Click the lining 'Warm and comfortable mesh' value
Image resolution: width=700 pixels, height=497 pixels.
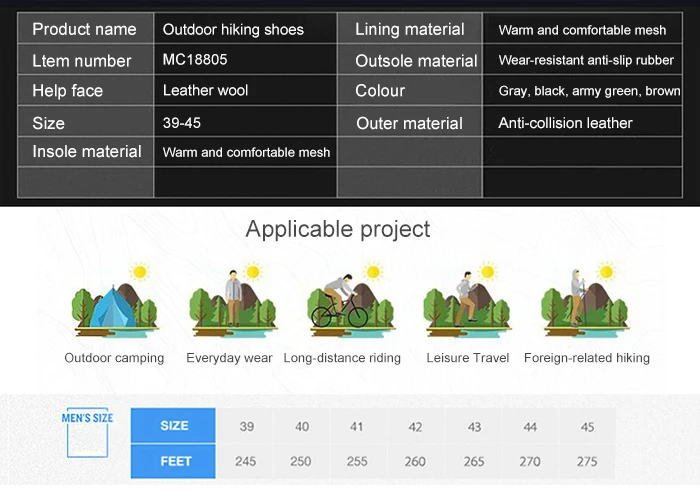[582, 30]
